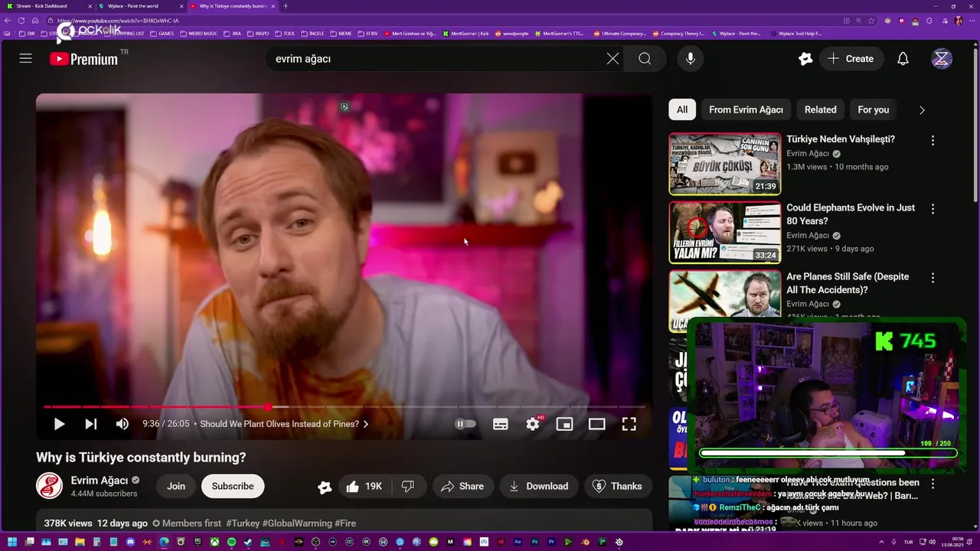This screenshot has height=551, width=980.
Task: Toggle subtitles/closed captions
Action: pyautogui.click(x=501, y=424)
